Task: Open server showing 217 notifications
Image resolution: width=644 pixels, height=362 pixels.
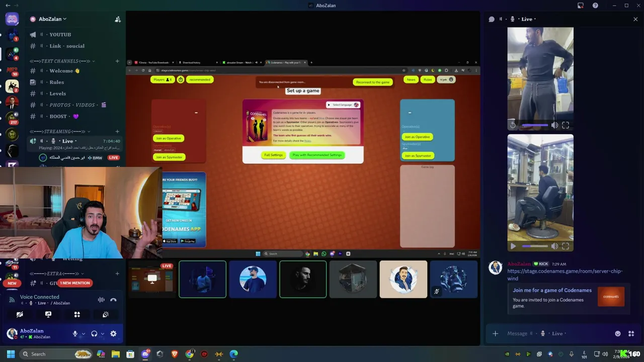Action: pyautogui.click(x=12, y=119)
